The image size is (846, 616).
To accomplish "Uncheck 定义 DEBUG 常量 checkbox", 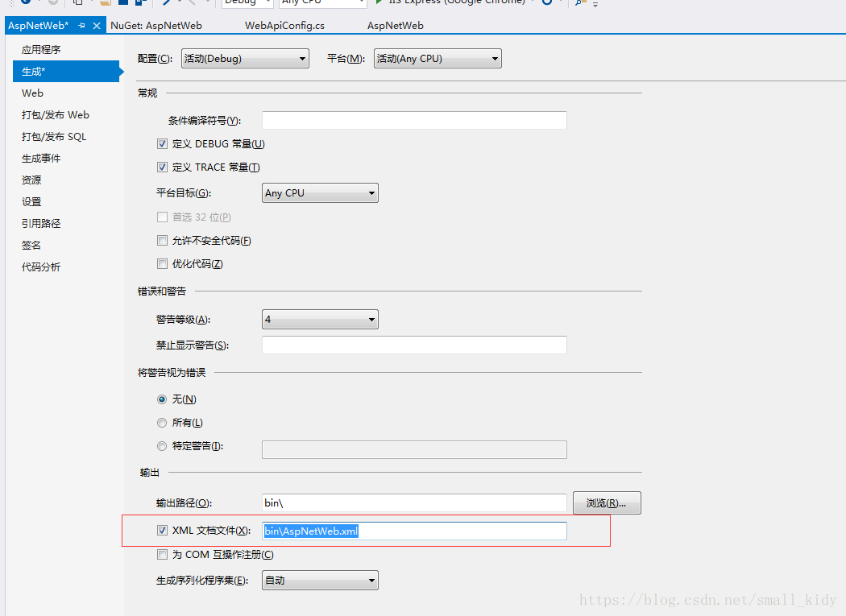I will (x=163, y=143).
